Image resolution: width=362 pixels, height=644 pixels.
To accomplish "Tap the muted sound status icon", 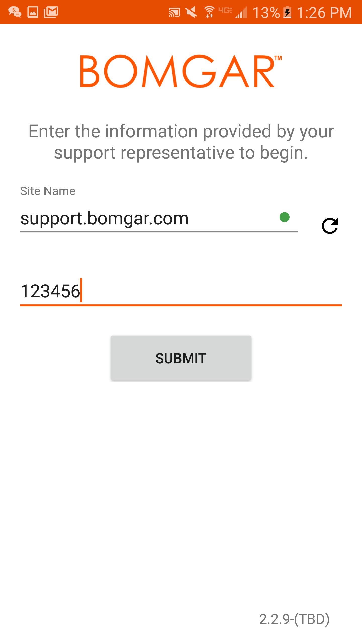I will [x=191, y=12].
